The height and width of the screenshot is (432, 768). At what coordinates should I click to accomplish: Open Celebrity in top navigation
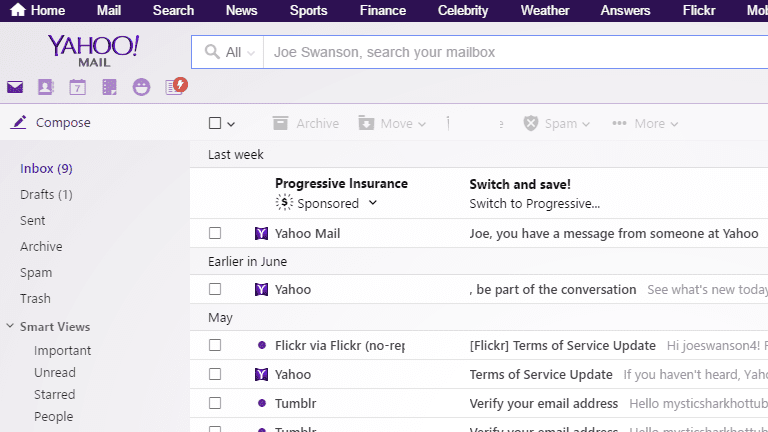(x=463, y=10)
